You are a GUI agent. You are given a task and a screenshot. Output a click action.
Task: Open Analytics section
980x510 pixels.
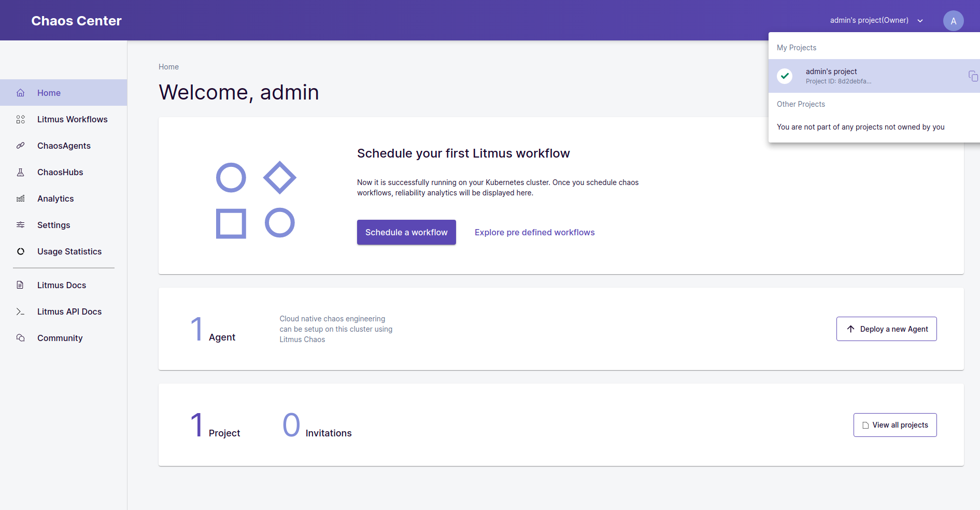coord(63,199)
